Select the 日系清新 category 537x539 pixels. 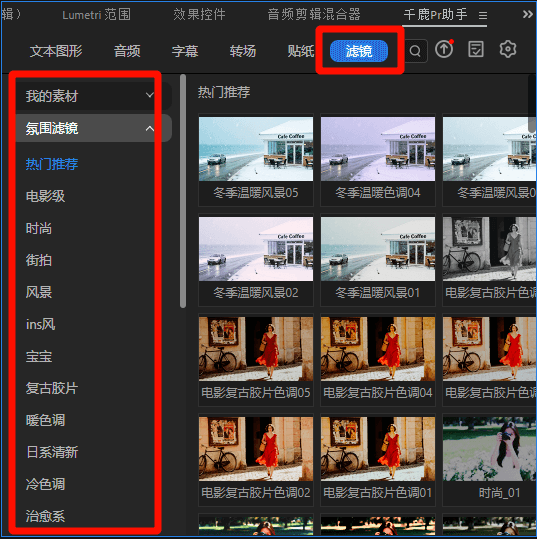52,452
